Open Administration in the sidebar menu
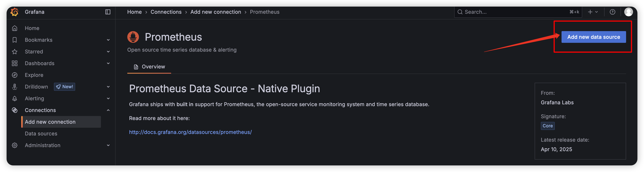The width and height of the screenshot is (644, 172). click(x=42, y=145)
